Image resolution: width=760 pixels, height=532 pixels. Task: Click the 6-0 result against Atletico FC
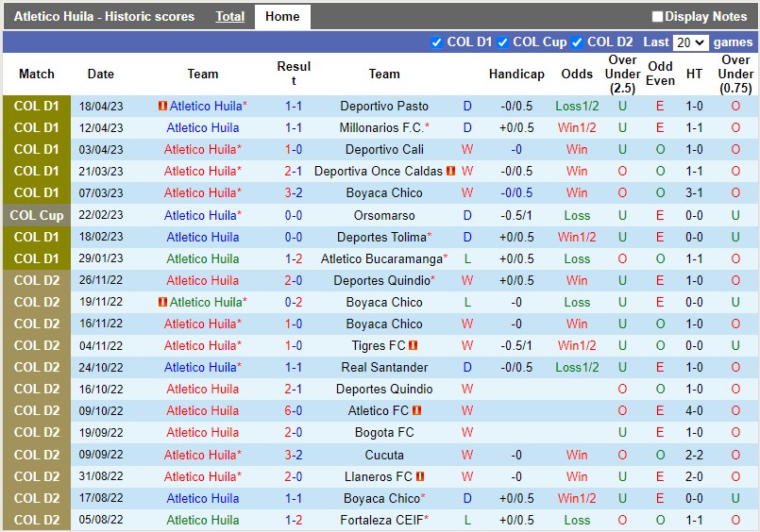point(294,410)
